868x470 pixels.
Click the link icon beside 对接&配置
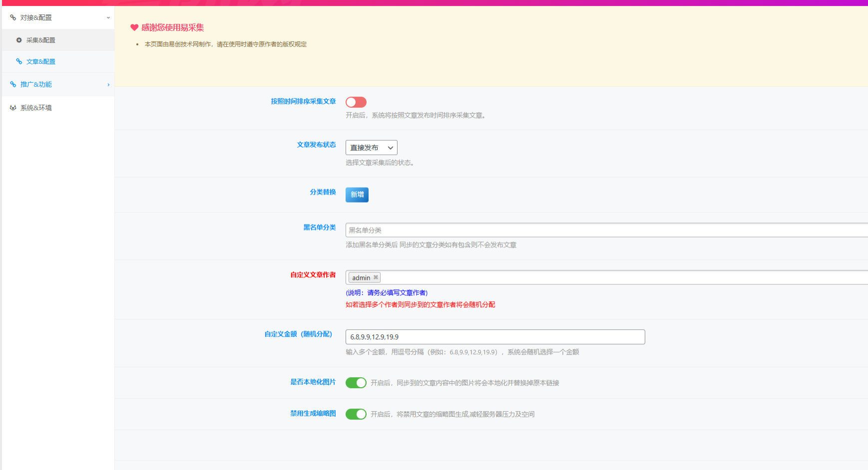coord(13,17)
